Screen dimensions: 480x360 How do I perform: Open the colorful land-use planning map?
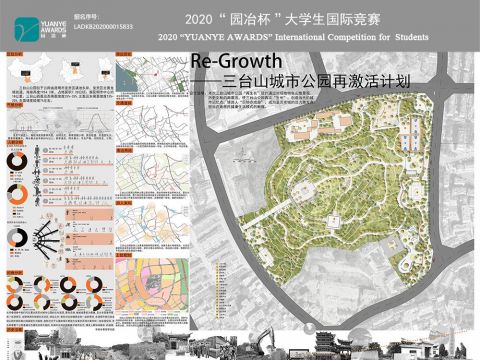[152, 285]
